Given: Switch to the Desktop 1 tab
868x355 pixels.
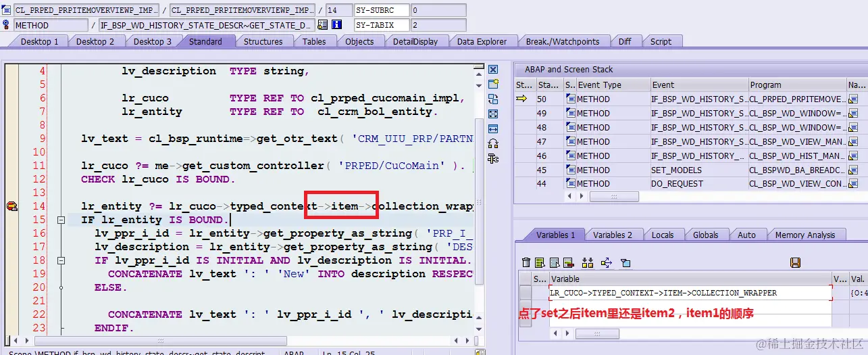Looking at the screenshot, I should point(39,41).
